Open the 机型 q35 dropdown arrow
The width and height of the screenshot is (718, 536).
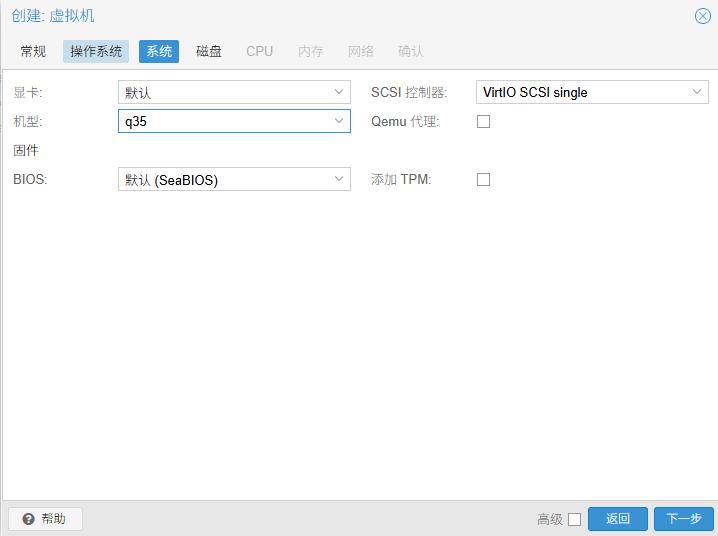point(339,121)
